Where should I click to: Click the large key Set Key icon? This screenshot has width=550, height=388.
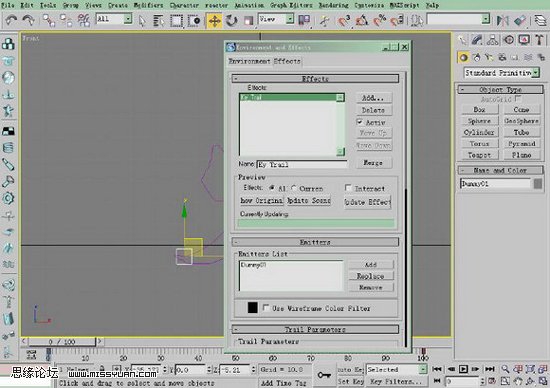click(324, 375)
